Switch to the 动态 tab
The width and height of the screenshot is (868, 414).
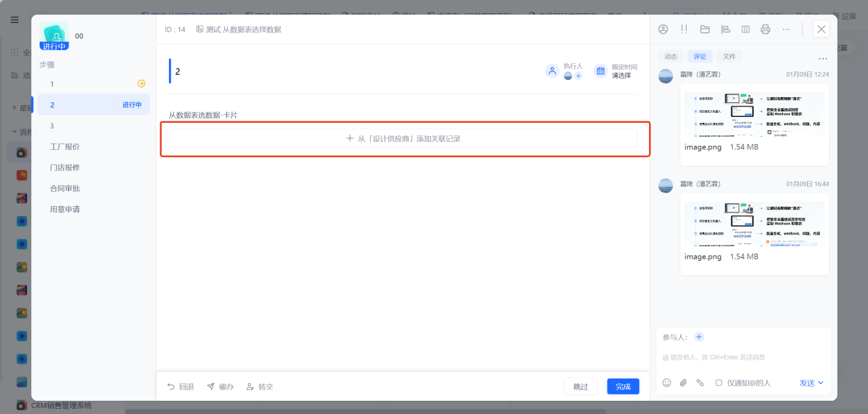pos(671,57)
